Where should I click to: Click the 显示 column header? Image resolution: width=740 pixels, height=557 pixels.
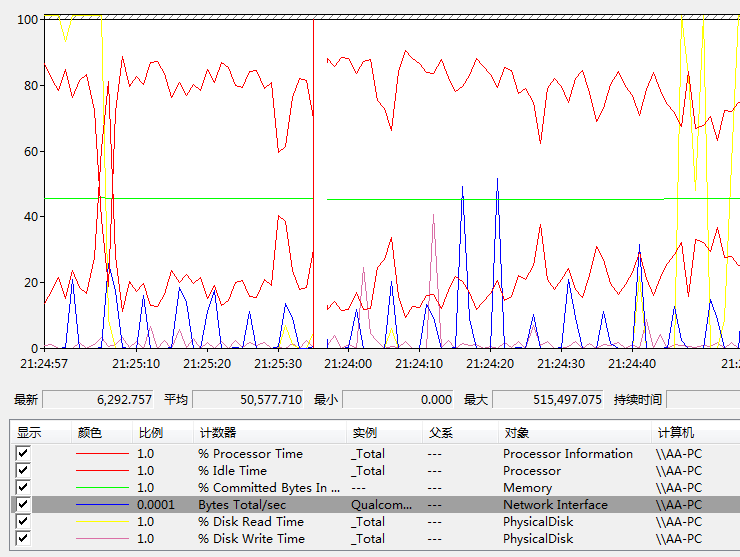point(40,432)
